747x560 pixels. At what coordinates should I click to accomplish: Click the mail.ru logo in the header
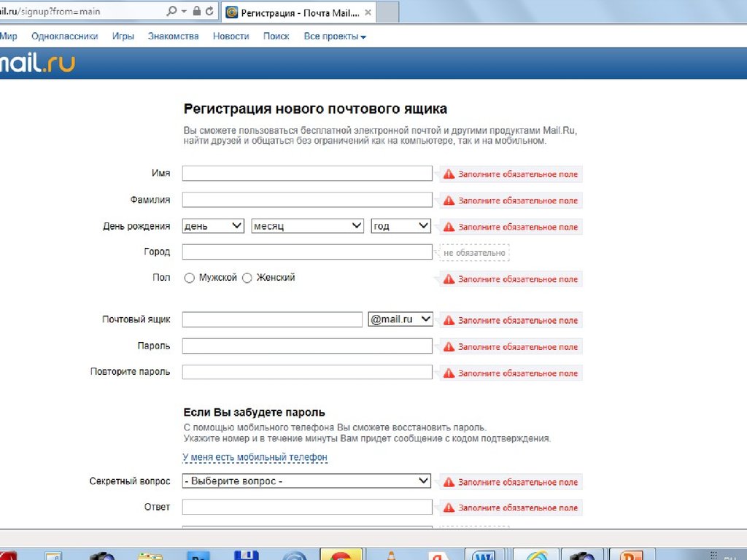tap(37, 63)
